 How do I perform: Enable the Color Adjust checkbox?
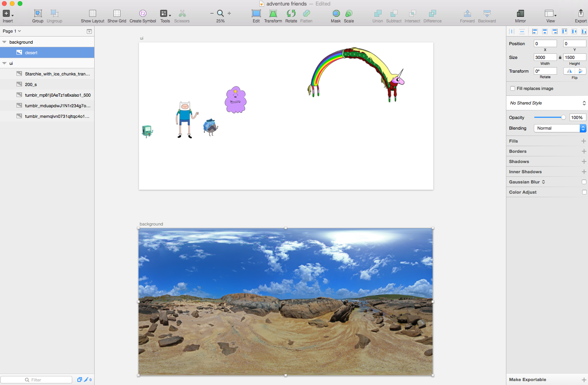584,192
